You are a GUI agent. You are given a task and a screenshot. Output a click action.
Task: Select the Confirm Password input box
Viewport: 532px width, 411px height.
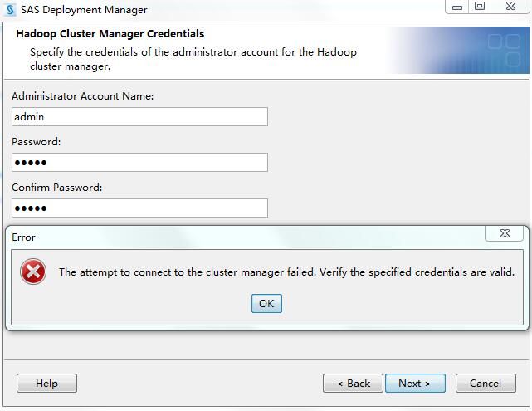(139, 208)
